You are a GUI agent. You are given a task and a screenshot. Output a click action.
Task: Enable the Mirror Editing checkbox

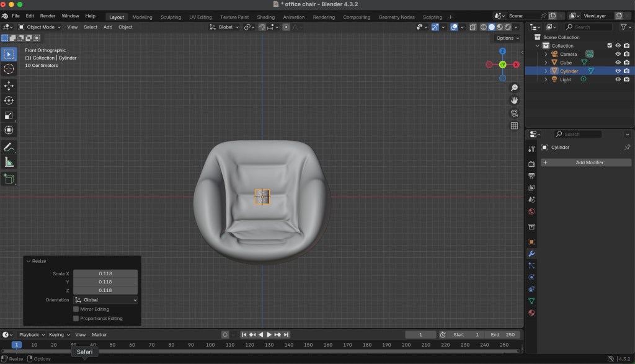click(76, 309)
